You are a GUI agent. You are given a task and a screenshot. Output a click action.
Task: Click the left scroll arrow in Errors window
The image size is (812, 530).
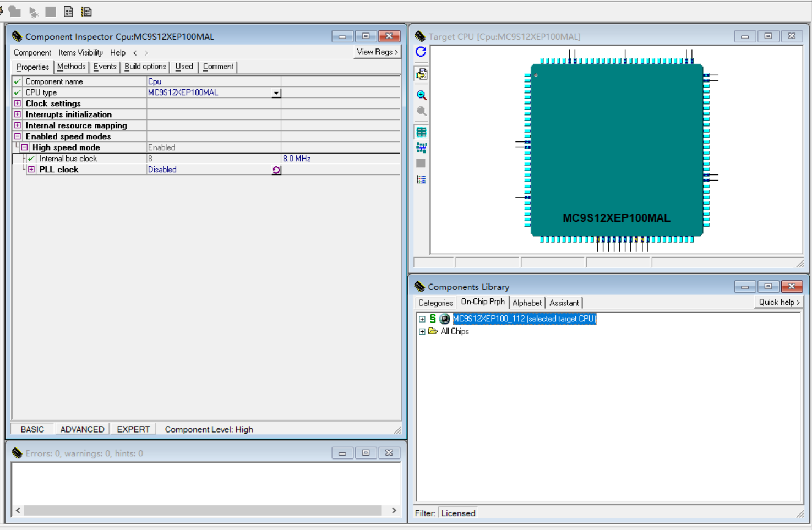click(x=18, y=511)
